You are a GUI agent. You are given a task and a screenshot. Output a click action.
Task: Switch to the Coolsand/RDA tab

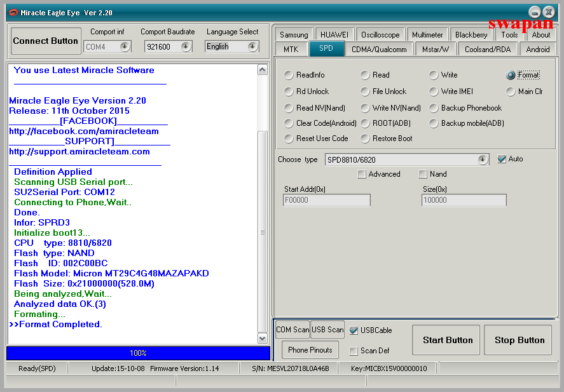tap(488, 49)
